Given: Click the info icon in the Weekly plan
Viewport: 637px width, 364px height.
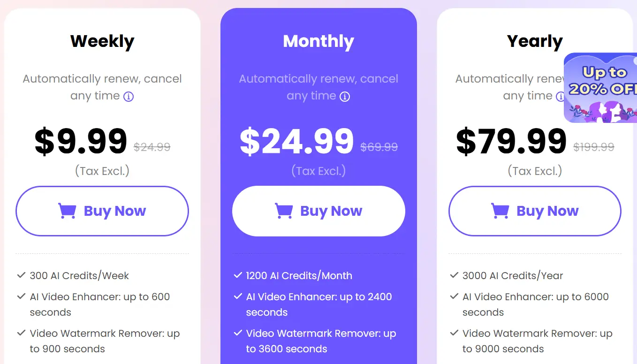Looking at the screenshot, I should point(129,97).
